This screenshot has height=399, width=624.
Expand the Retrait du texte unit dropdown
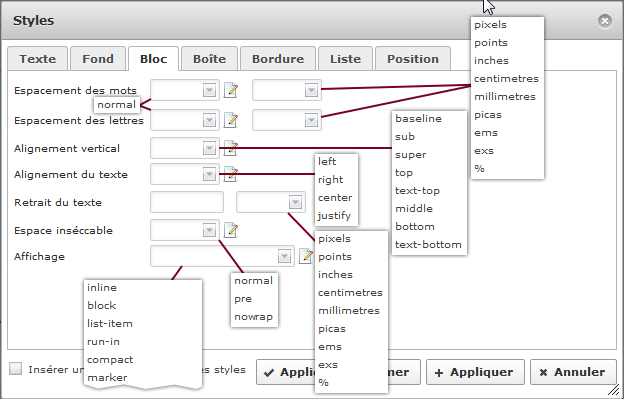pos(295,202)
